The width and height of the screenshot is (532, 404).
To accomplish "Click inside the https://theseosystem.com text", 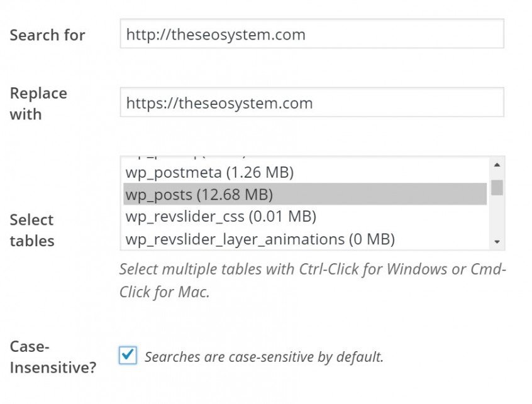I will point(218,102).
